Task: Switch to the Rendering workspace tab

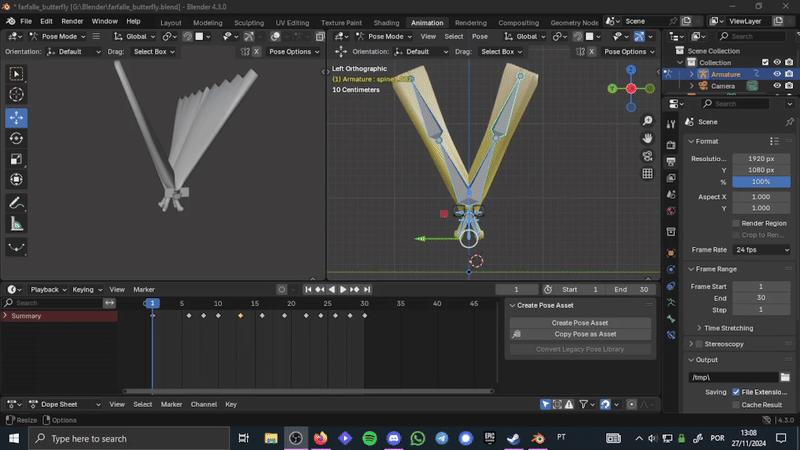Action: coord(470,22)
